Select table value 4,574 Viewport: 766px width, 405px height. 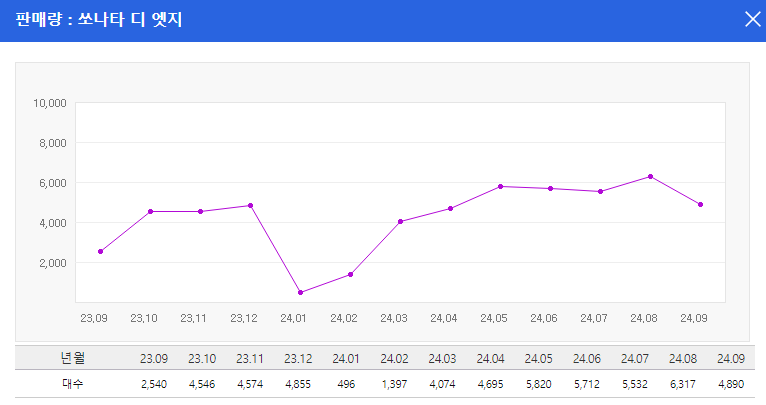coord(250,384)
